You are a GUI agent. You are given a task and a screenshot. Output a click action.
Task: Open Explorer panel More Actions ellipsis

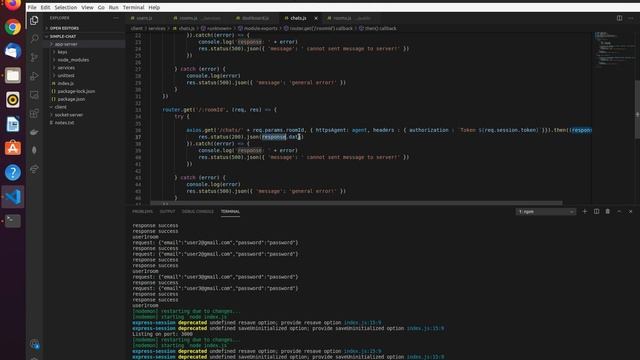(116, 18)
